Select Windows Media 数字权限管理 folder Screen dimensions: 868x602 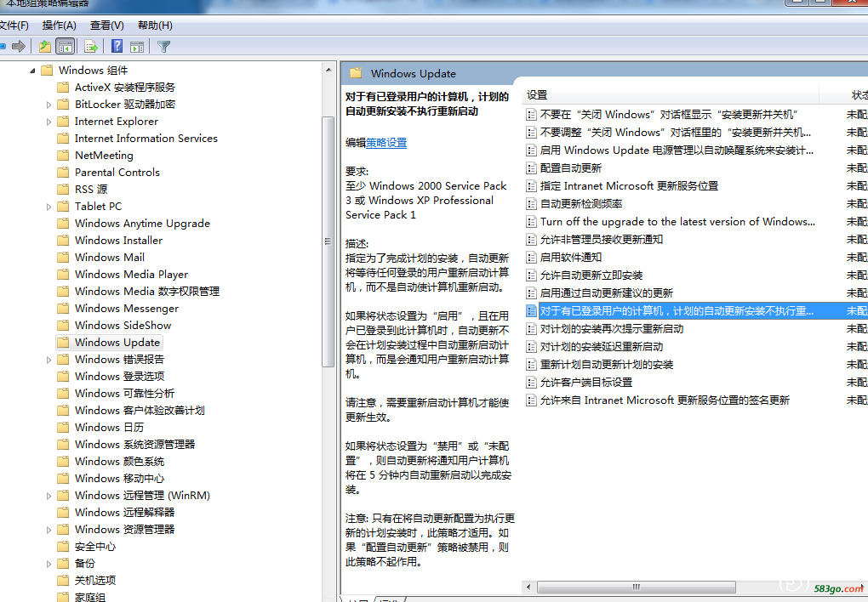point(147,292)
